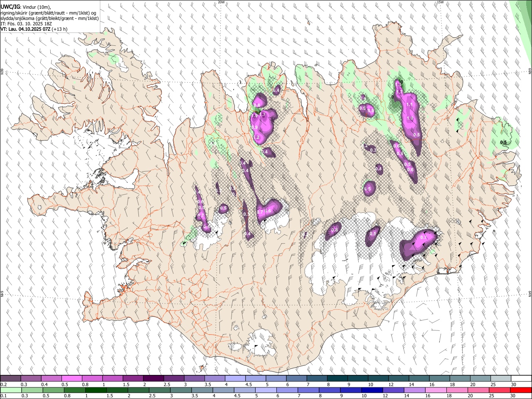Click the 2.5 label under the lower scale
532x399 pixels.
pyautogui.click(x=152, y=396)
